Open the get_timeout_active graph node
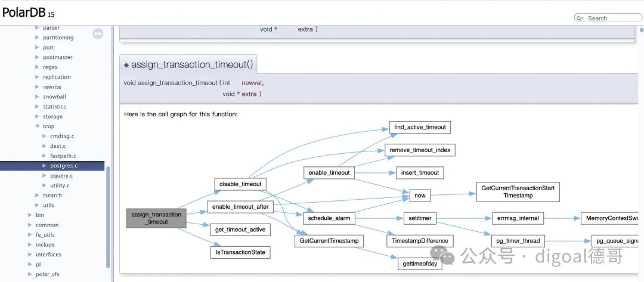Image resolution: width=644 pixels, height=282 pixels. pos(240,230)
